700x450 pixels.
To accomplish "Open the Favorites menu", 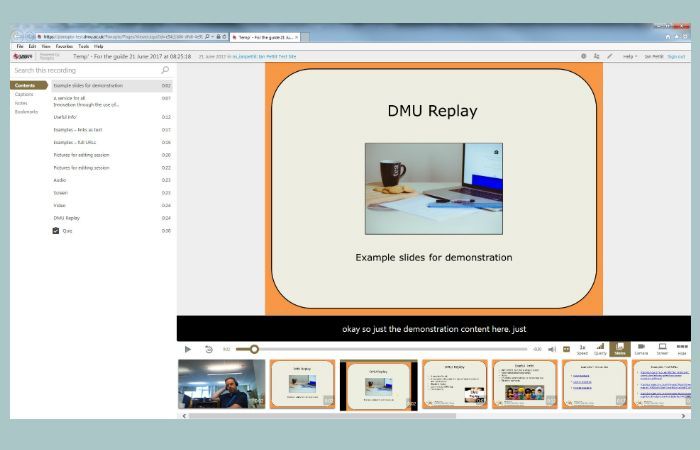I will pyautogui.click(x=64, y=46).
